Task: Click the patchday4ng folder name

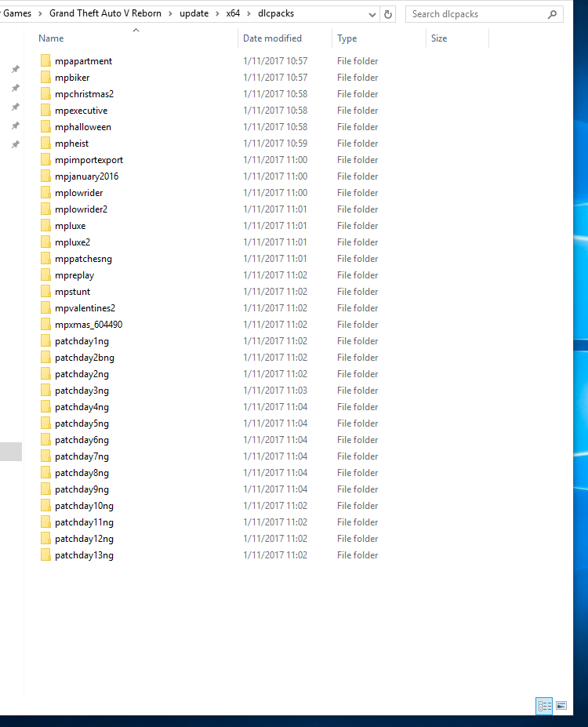Action: click(82, 406)
